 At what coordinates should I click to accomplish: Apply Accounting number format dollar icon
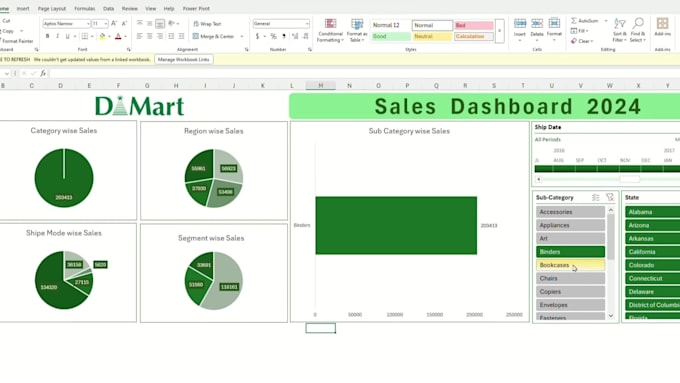click(x=257, y=36)
